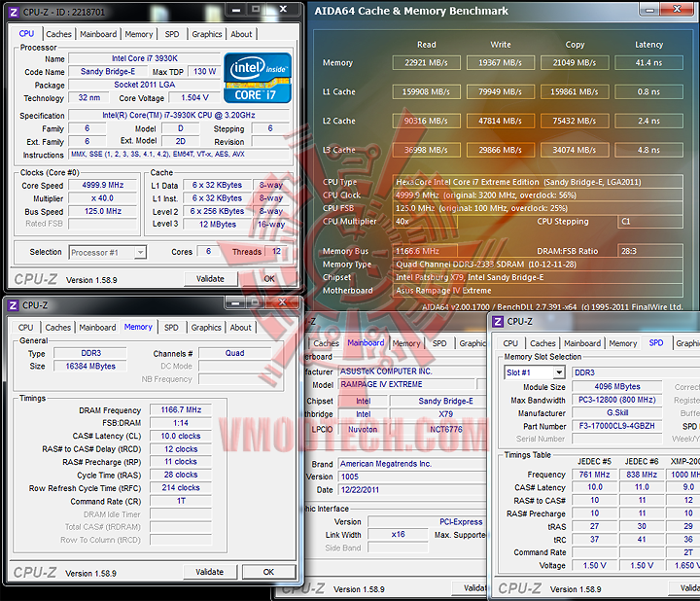Click OK button in Memory CPU-Z window
Viewport: 700px width, 601px height.
tap(268, 572)
